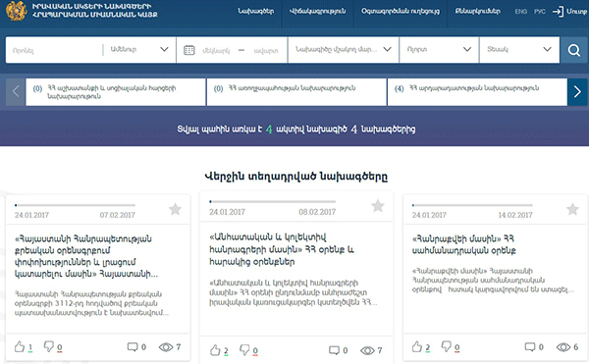
Task: Open comments on draft ending 14.02.2017
Action: coord(530,346)
